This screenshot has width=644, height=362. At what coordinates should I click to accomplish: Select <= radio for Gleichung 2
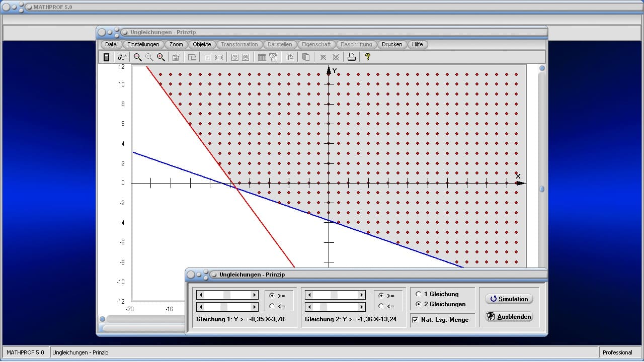381,306
